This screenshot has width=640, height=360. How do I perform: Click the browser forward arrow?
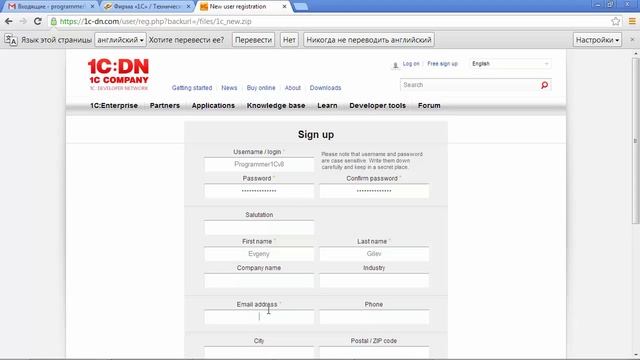point(23,21)
